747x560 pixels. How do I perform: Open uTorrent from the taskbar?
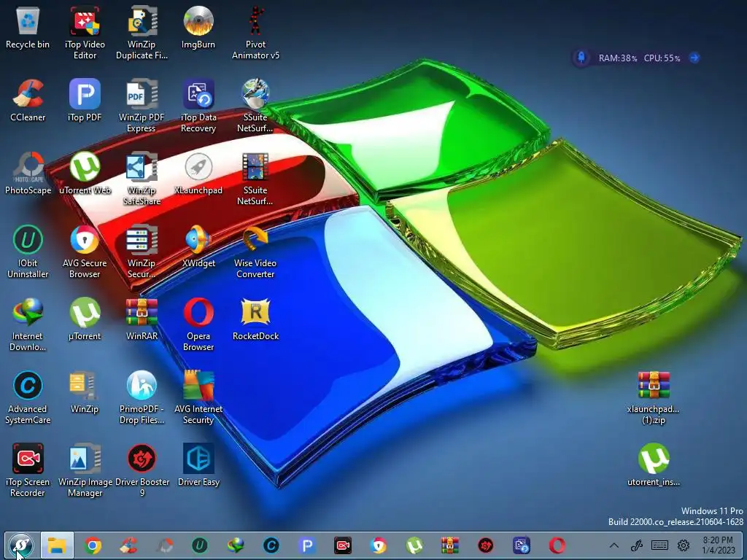(414, 545)
